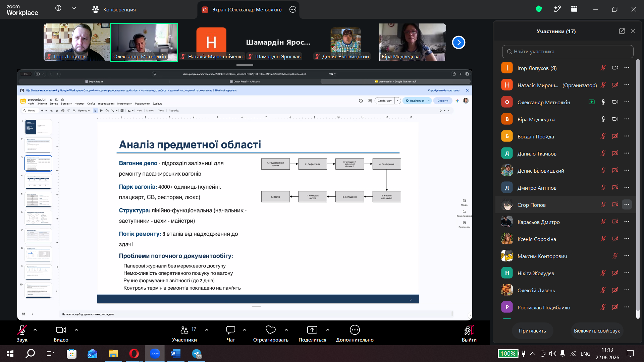Image resolution: width=644 pixels, height=362 pixels.
Task: Pop out the participants panel
Action: coord(622,31)
